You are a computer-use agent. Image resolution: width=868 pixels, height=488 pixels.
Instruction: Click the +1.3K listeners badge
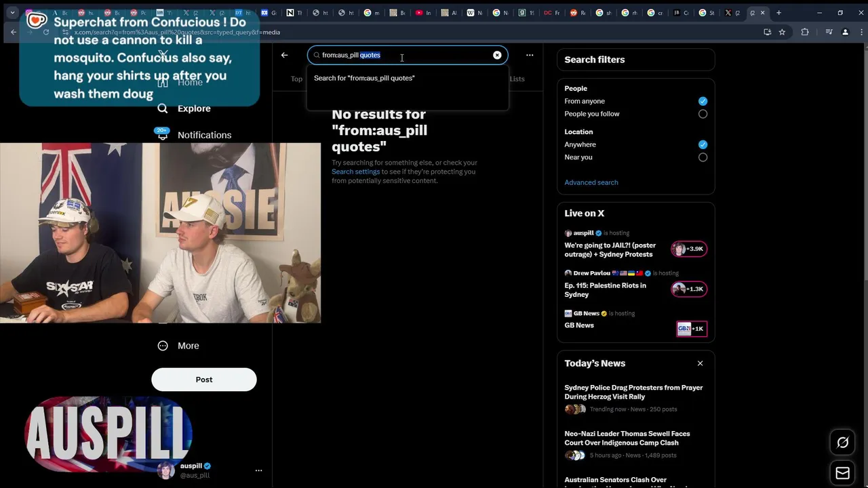pos(689,289)
